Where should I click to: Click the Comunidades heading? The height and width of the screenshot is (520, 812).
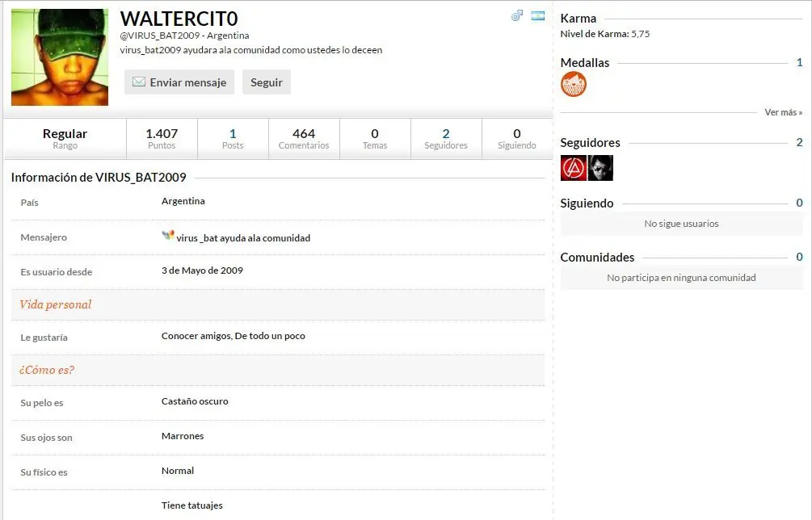[x=597, y=257]
